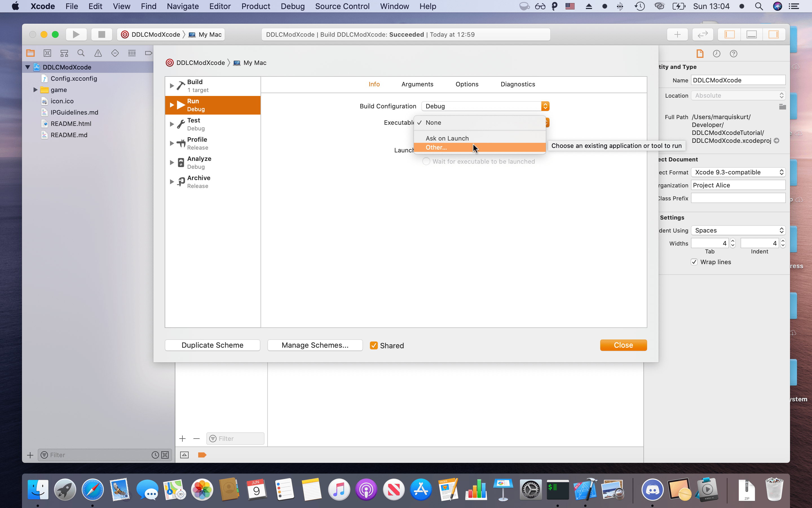This screenshot has width=812, height=508.
Task: Click the Close button
Action: [623, 345]
